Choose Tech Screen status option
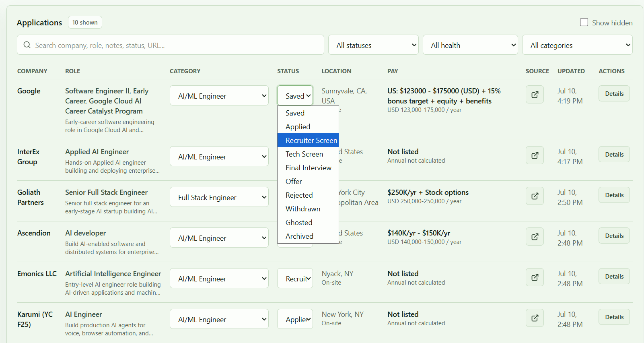This screenshot has width=644, height=343. [308, 154]
